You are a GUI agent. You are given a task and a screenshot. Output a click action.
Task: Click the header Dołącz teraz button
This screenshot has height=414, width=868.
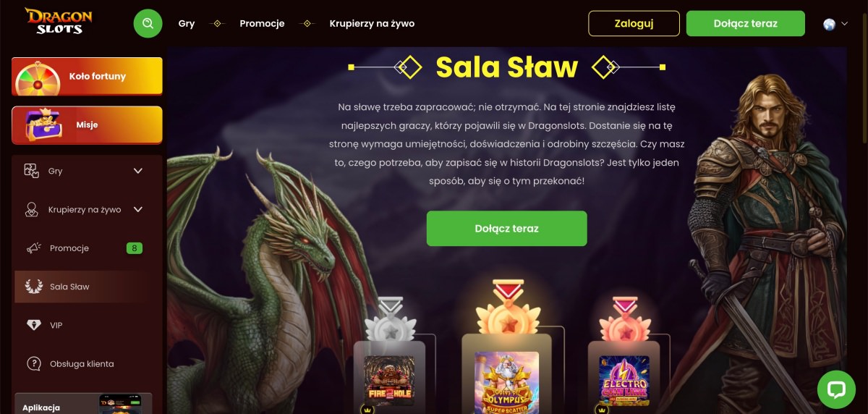point(745,23)
